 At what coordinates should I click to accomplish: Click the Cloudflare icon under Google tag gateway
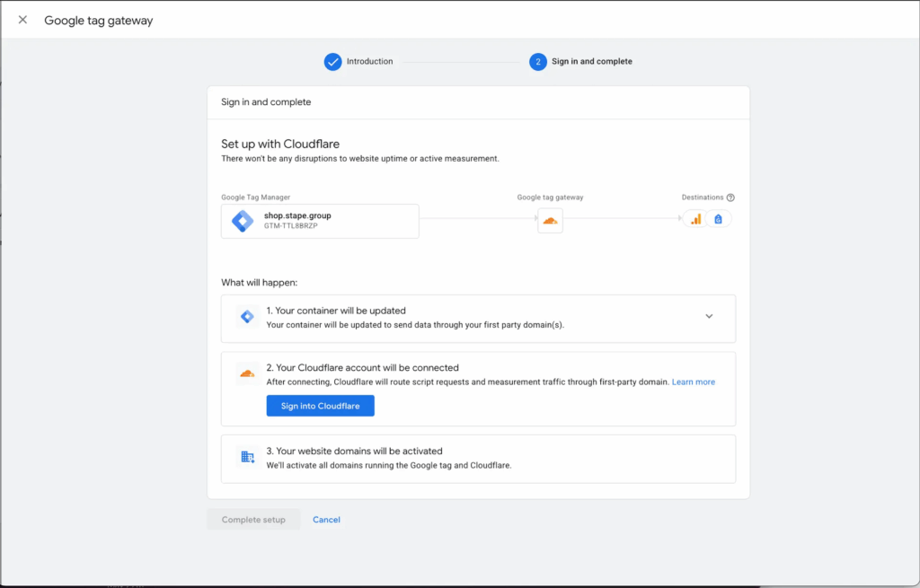(x=550, y=221)
